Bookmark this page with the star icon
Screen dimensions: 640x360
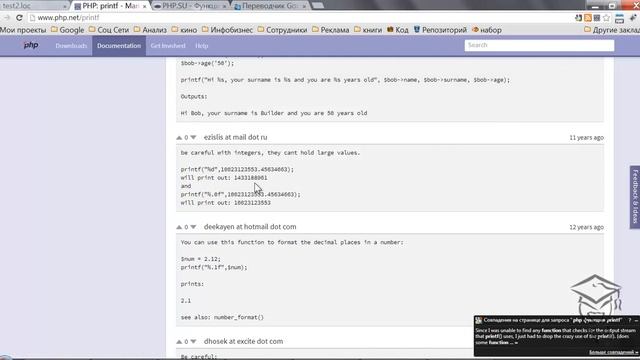point(607,18)
